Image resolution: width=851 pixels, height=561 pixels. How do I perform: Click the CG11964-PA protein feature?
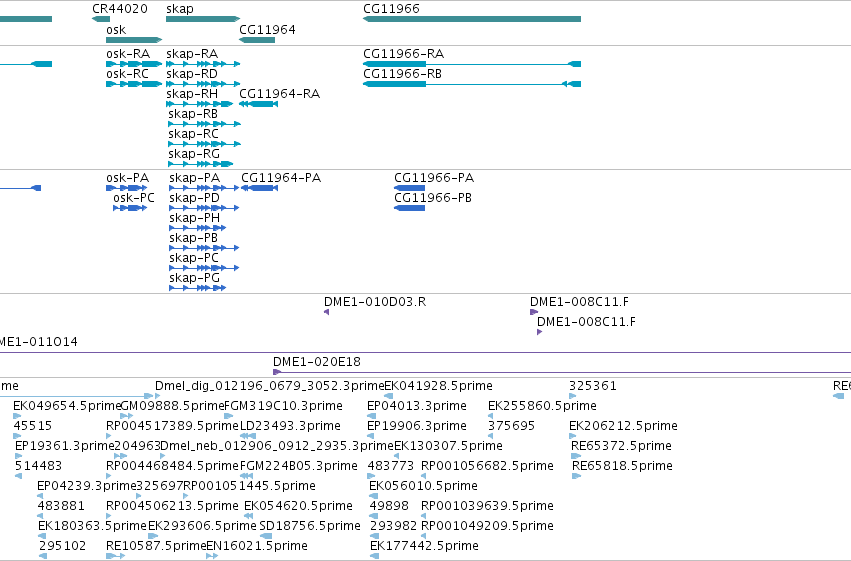tap(259, 188)
